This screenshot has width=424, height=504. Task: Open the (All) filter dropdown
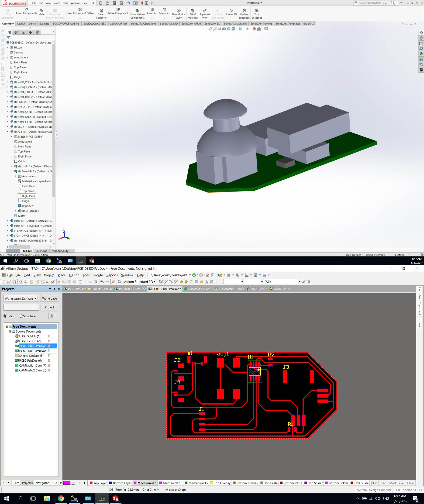click(300, 282)
